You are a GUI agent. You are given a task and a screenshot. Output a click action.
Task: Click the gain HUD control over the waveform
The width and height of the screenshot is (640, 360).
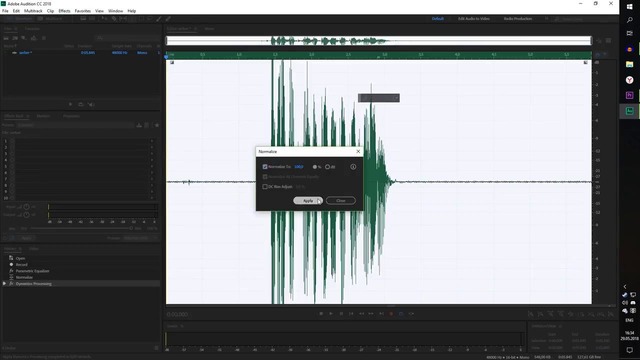coord(379,98)
